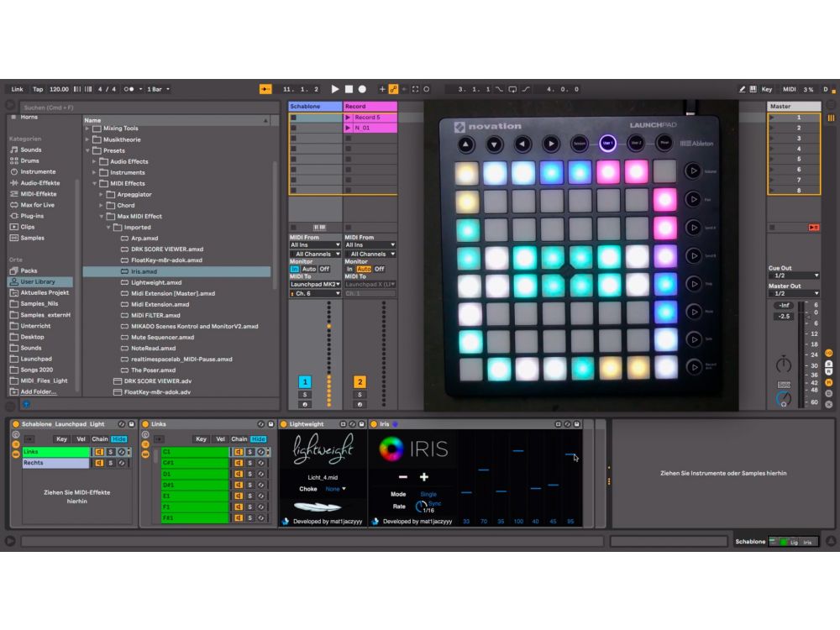This screenshot has width=840, height=630.
Task: Click the plus icon in Iris device
Action: [x=424, y=477]
